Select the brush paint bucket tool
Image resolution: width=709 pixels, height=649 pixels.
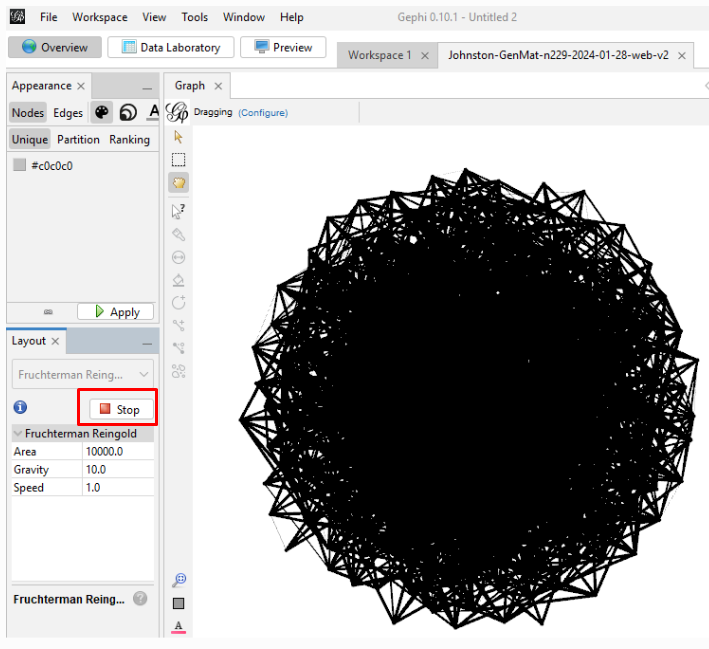click(x=179, y=280)
